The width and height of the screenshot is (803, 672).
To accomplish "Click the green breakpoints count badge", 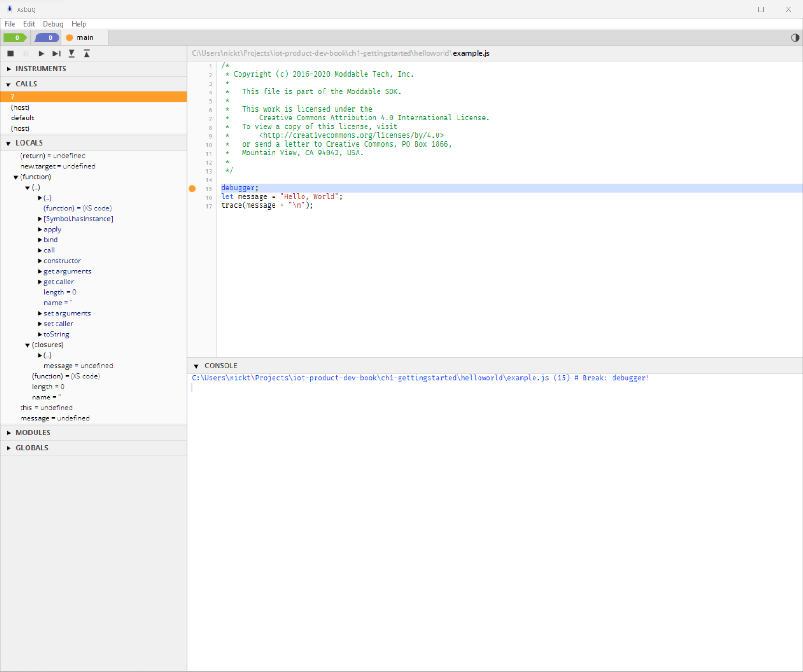I will pos(15,37).
